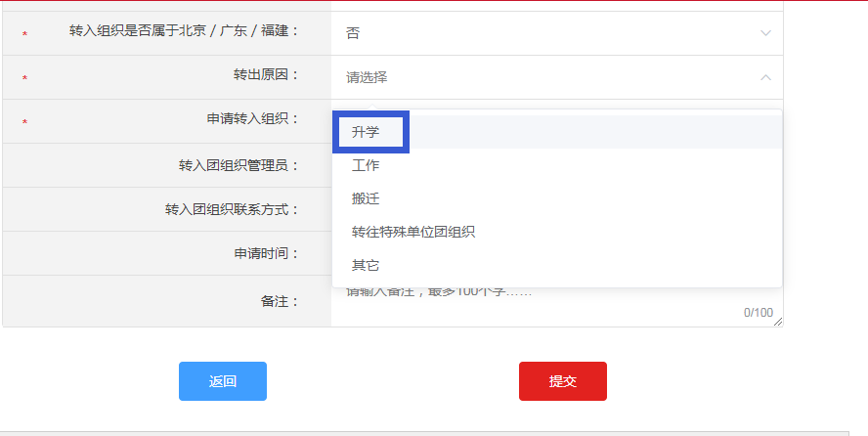Image resolution: width=868 pixels, height=436 pixels.
Task: Submit the form with the red 提交 button
Action: [562, 381]
